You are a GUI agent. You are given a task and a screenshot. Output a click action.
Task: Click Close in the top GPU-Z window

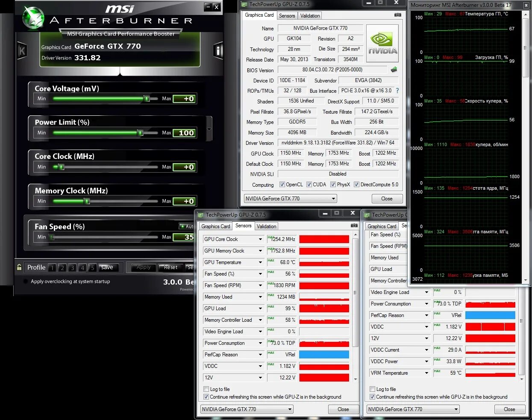(x=387, y=199)
